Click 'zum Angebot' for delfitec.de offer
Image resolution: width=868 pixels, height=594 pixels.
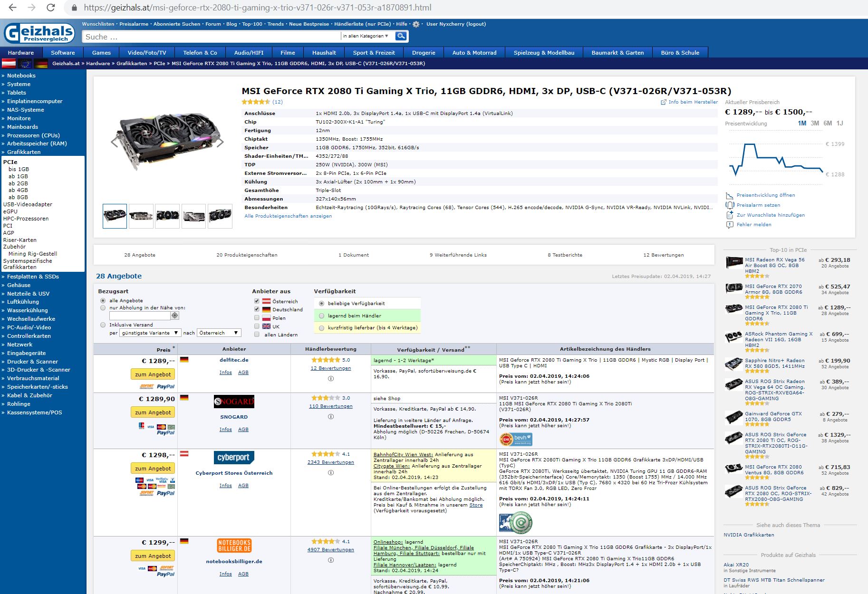pos(153,374)
